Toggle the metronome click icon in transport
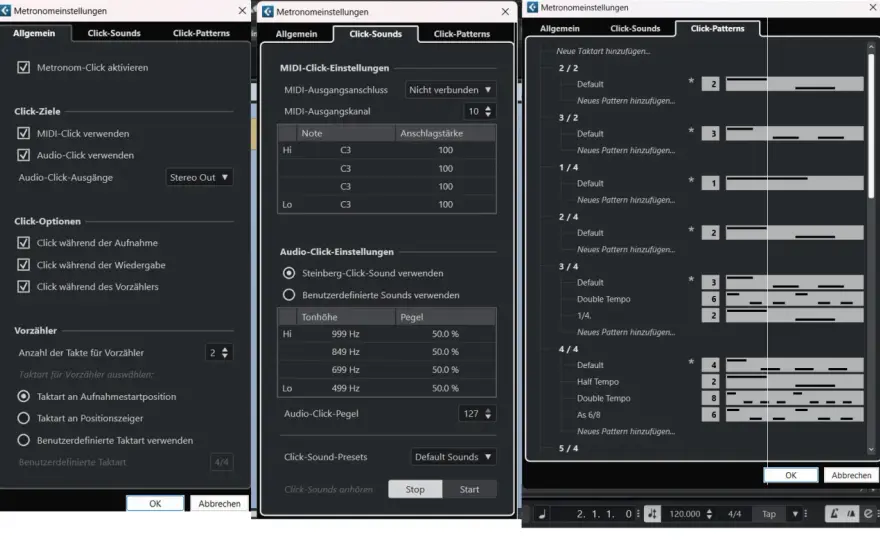The height and width of the screenshot is (540, 880). [835, 514]
